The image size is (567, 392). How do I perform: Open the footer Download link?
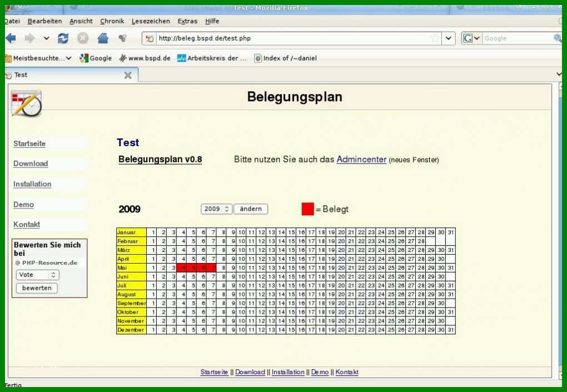(x=250, y=372)
